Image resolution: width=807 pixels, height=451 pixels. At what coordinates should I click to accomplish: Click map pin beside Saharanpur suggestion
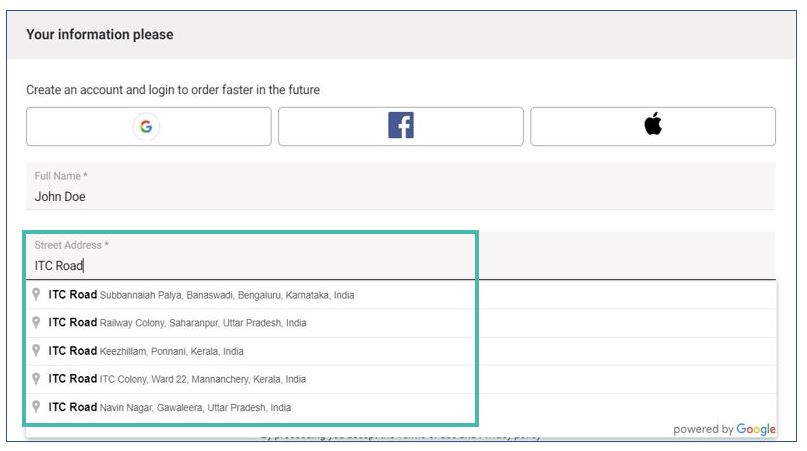click(x=36, y=322)
